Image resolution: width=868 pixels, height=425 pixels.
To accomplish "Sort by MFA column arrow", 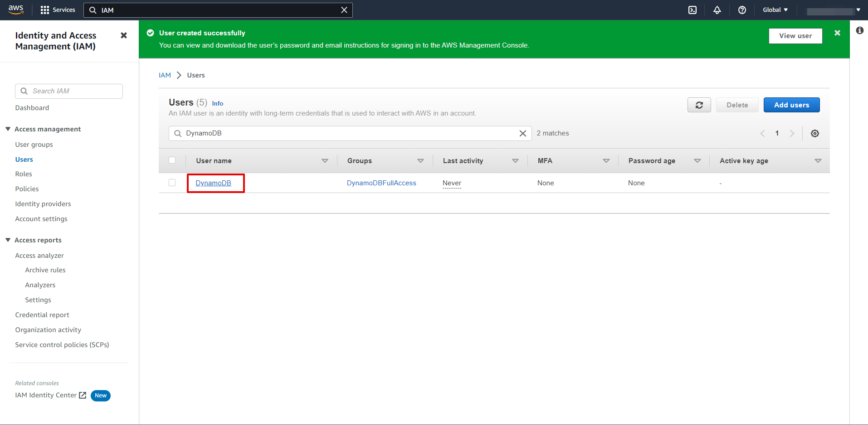I will pos(606,161).
